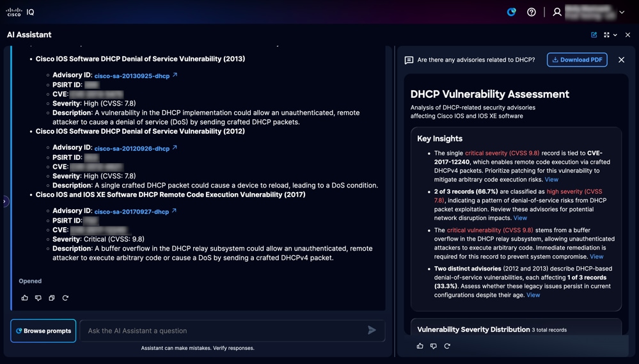Screen dimensions: 639x364
Task: Open advisory cisco-sa-20120926-dhcp link
Action: point(132,148)
